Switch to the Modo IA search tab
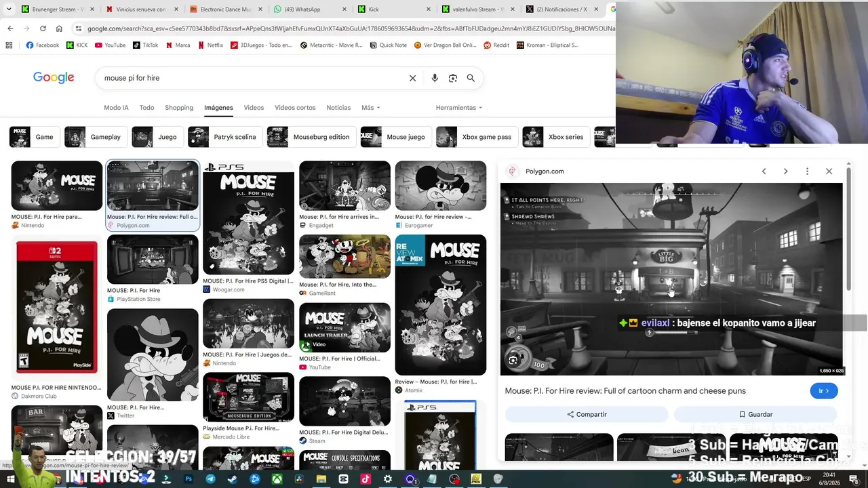The image size is (868, 488). pos(116,108)
